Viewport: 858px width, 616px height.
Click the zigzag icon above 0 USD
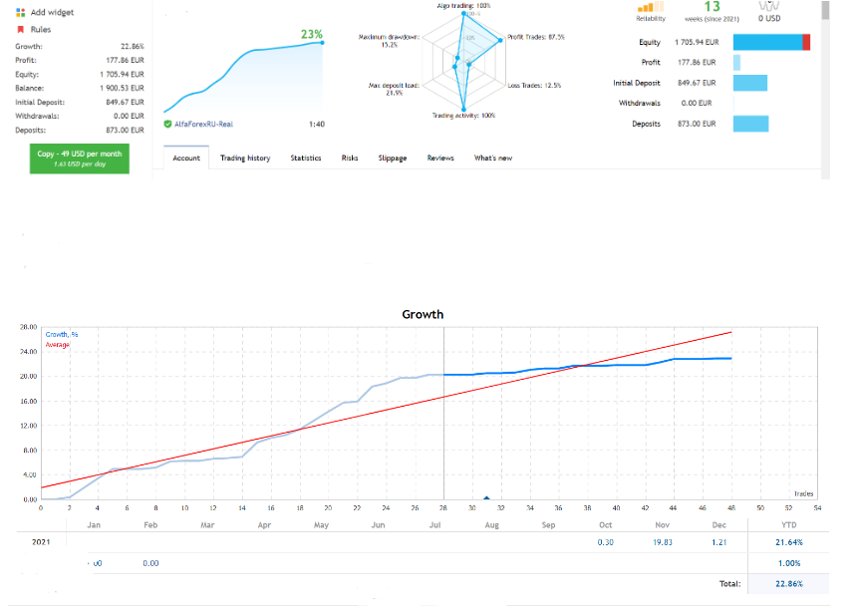point(769,6)
